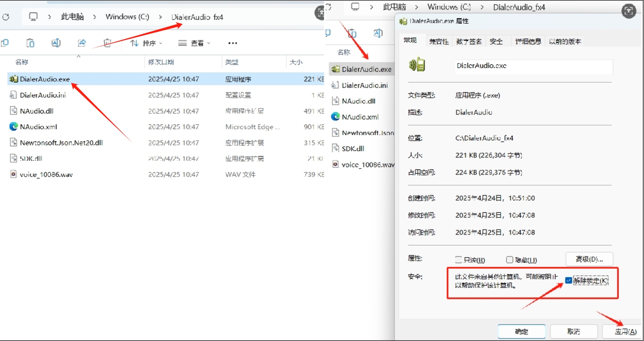Viewport: 644px width, 341px height.
Task: Click 名称 column header in right window
Action: [x=344, y=52]
